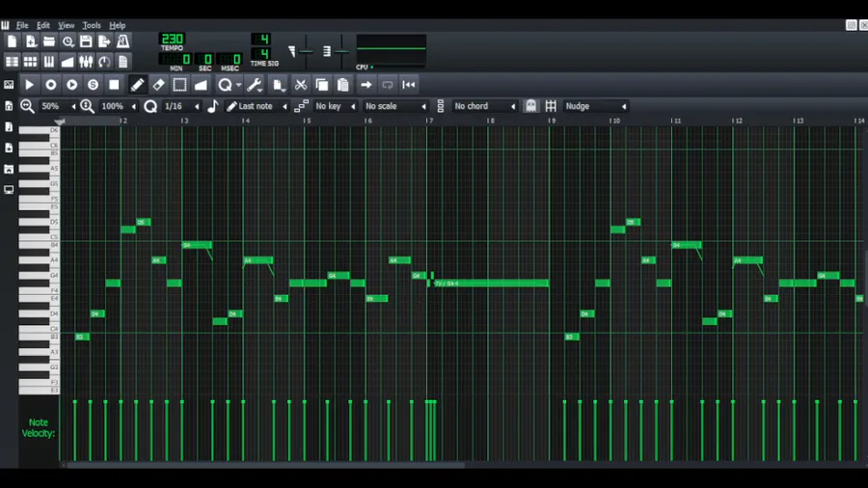Open the Tools menu
This screenshot has width=868, height=488.
click(92, 25)
